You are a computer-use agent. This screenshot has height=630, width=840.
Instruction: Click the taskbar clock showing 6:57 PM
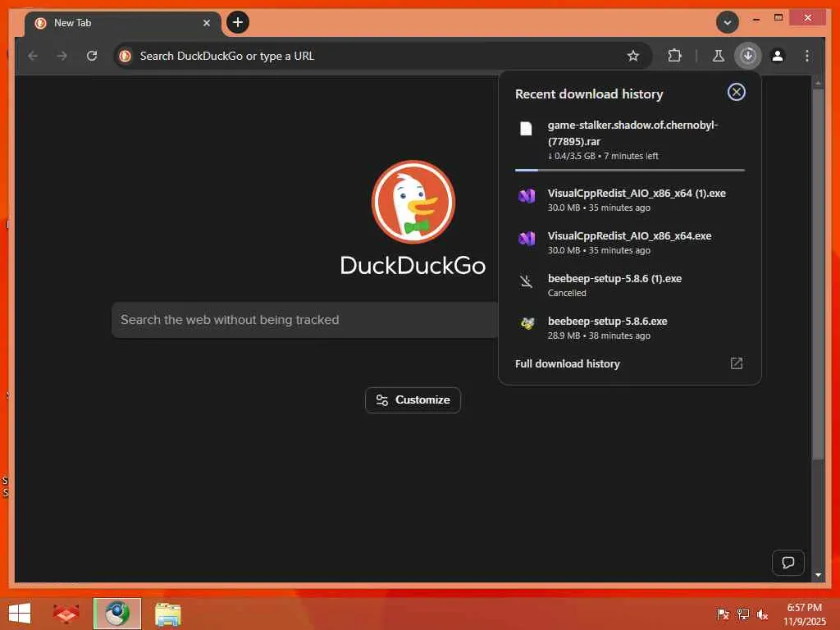pos(804,614)
